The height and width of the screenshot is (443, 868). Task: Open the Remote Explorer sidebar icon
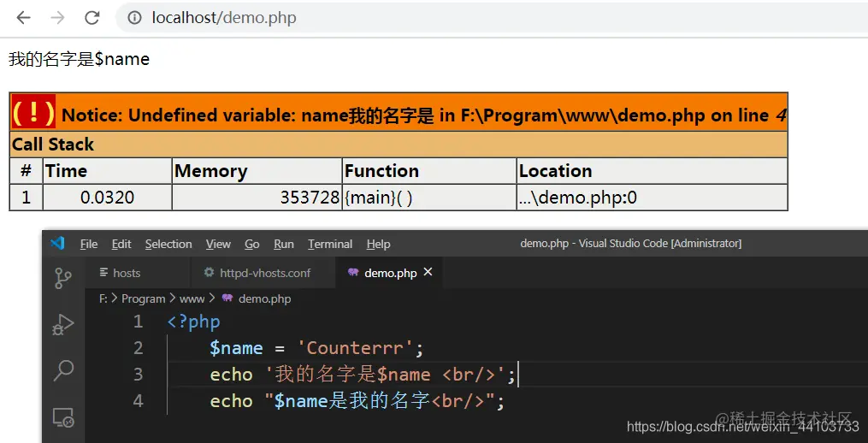point(63,417)
